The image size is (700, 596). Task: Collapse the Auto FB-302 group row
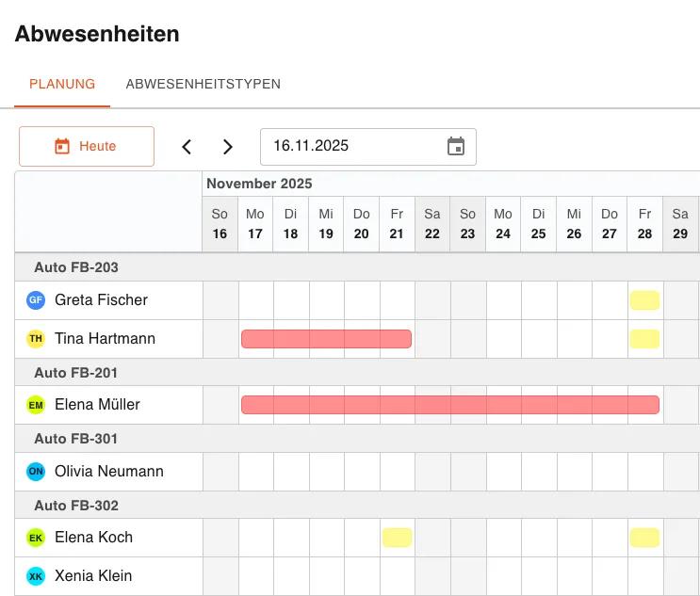point(76,506)
